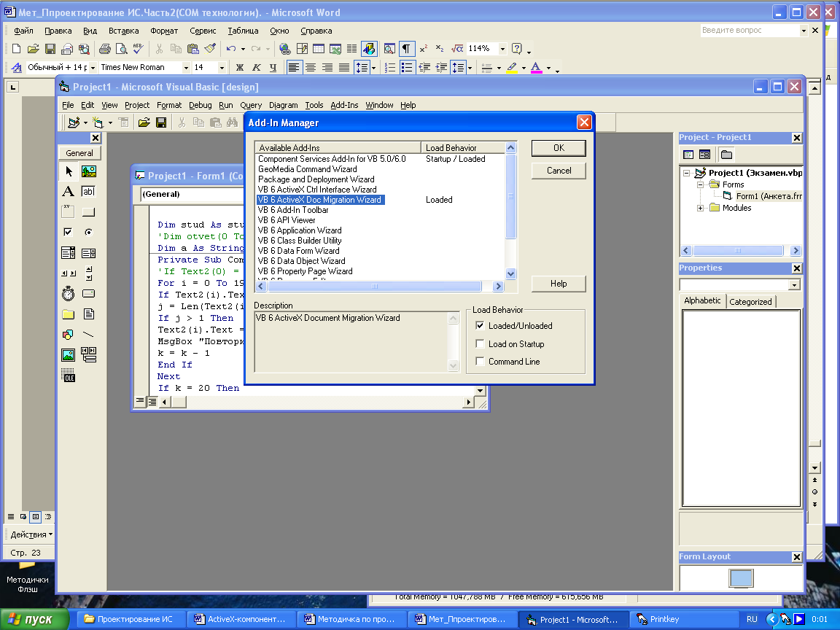Image resolution: width=840 pixels, height=630 pixels.
Task: Toggle Underline formatting in Word
Action: click(273, 68)
